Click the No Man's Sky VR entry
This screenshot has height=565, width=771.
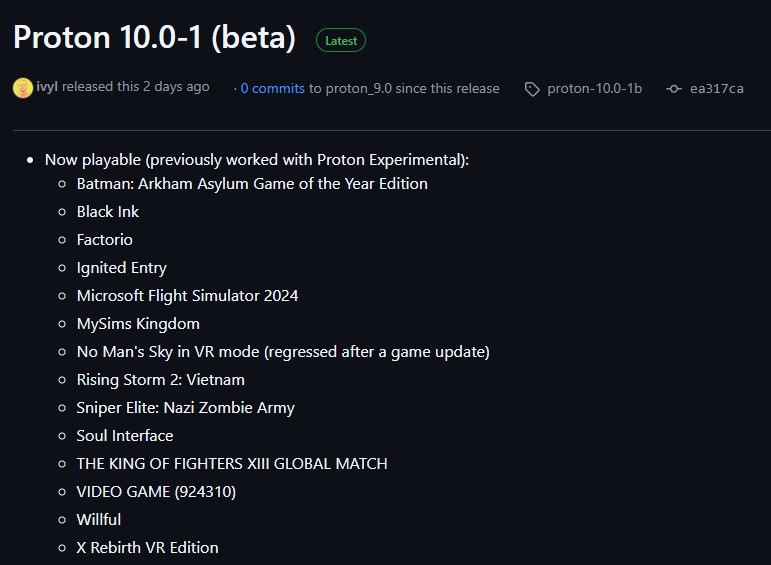pos(283,352)
